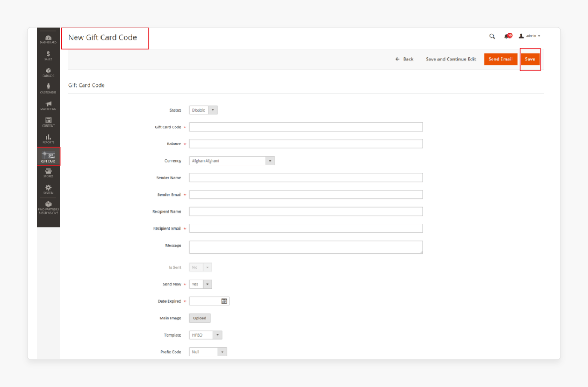Open the Template dropdown showing HPBD
588x387 pixels.
tap(206, 335)
